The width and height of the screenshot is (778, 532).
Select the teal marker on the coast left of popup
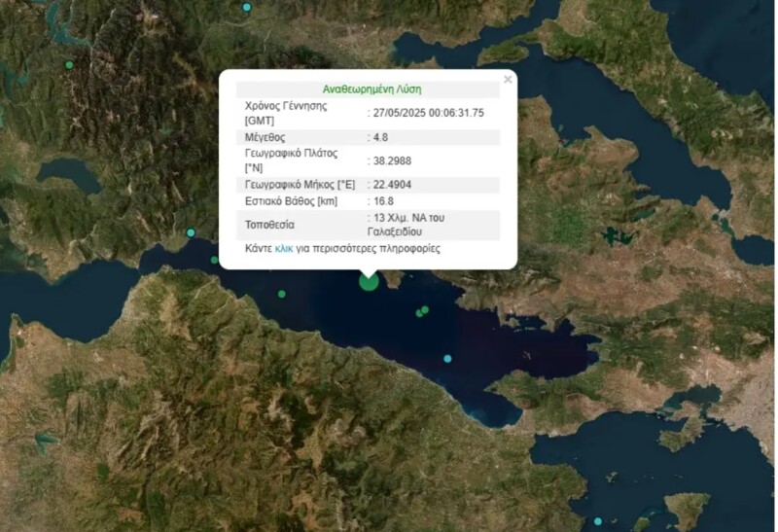click(191, 232)
